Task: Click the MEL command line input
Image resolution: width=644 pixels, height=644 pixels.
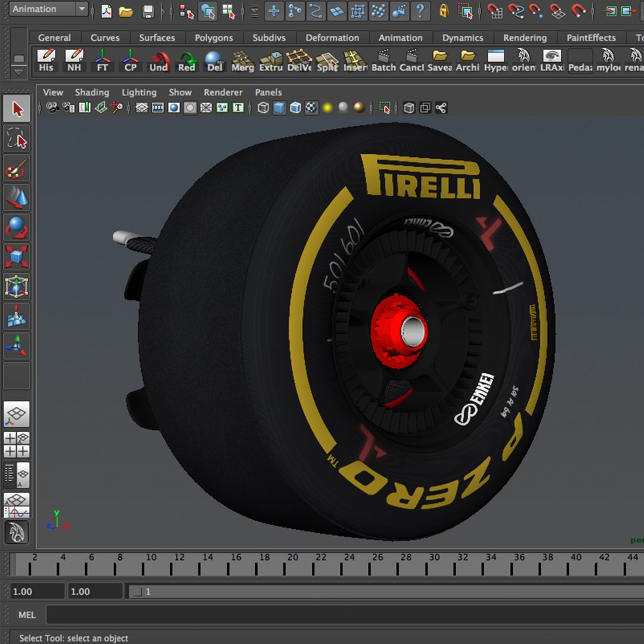Action: [345, 615]
